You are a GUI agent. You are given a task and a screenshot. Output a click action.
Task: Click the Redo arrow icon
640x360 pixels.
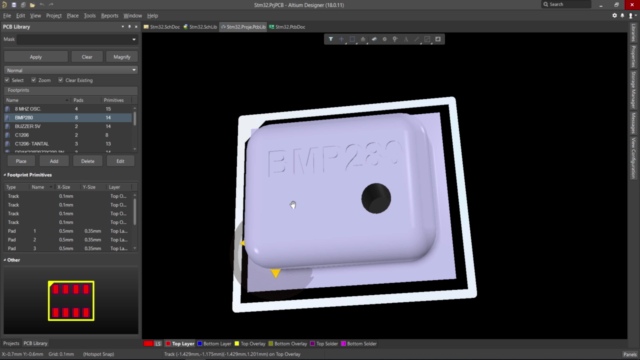pyautogui.click(x=51, y=5)
